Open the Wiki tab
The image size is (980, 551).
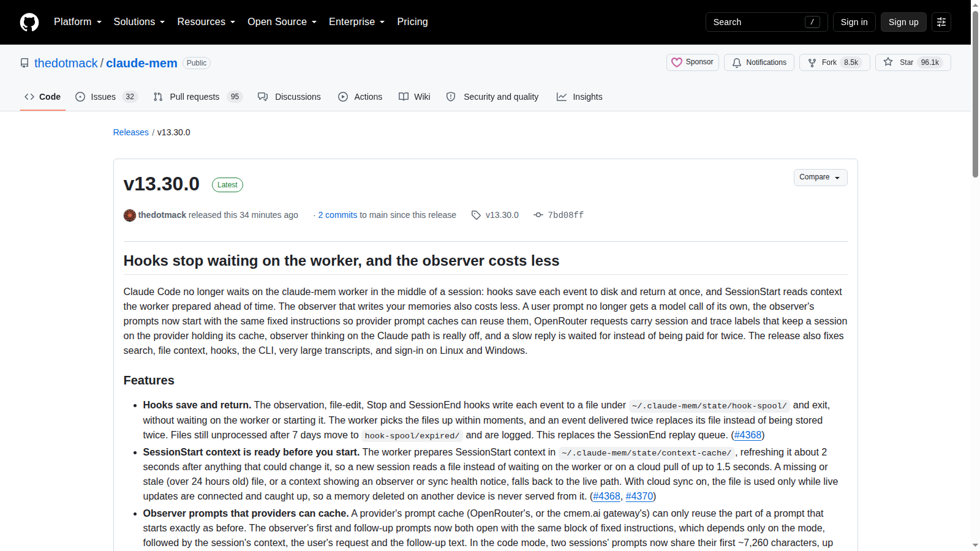click(x=415, y=97)
